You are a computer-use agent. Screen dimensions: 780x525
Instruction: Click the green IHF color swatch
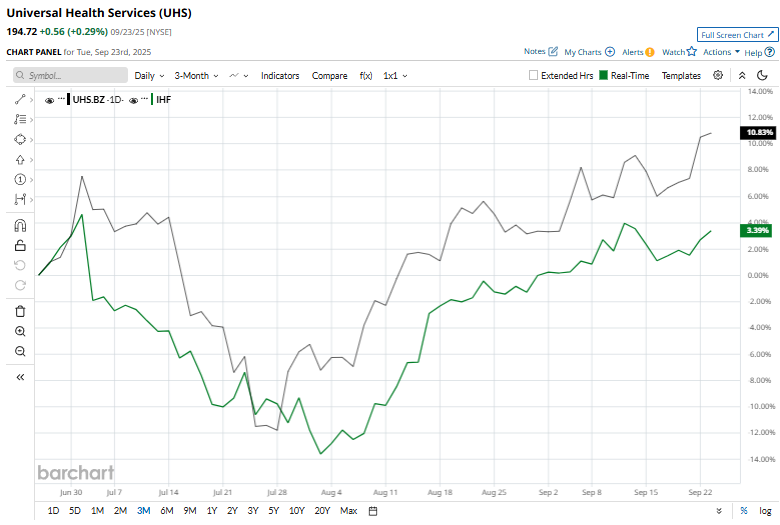click(152, 100)
